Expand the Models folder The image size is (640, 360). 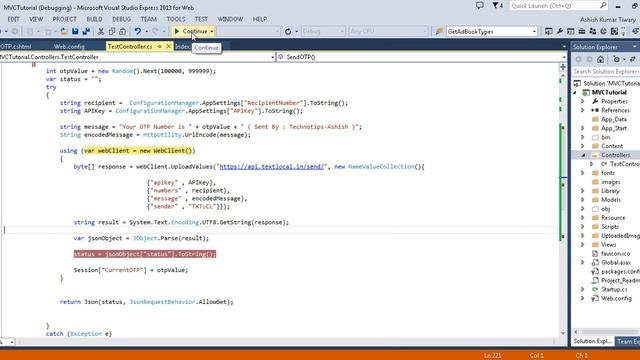[x=583, y=200]
